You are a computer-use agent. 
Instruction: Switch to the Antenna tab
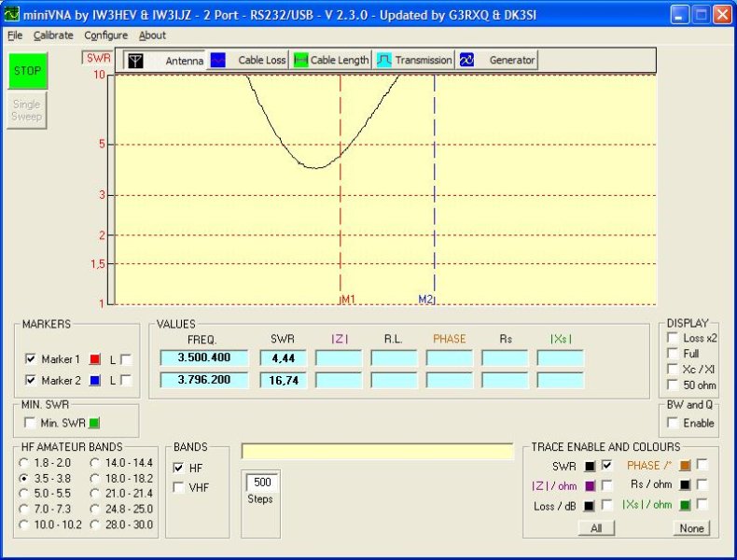(164, 60)
